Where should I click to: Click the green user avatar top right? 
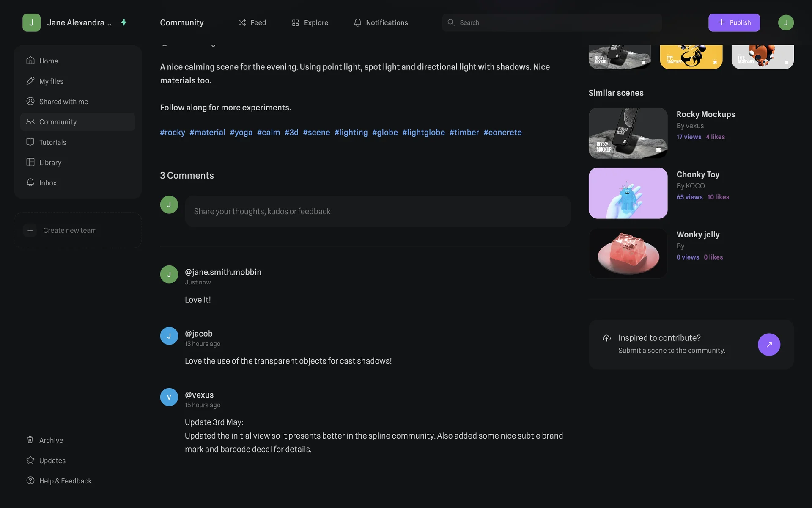pyautogui.click(x=785, y=22)
